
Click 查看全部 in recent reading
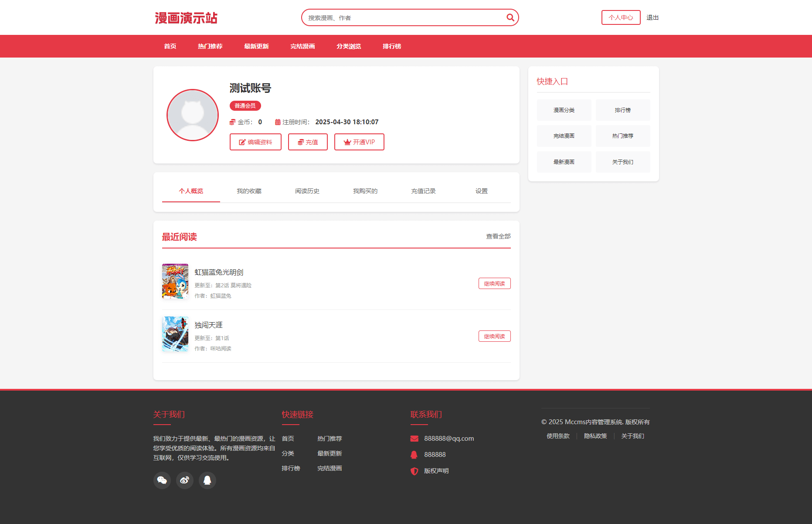point(498,236)
